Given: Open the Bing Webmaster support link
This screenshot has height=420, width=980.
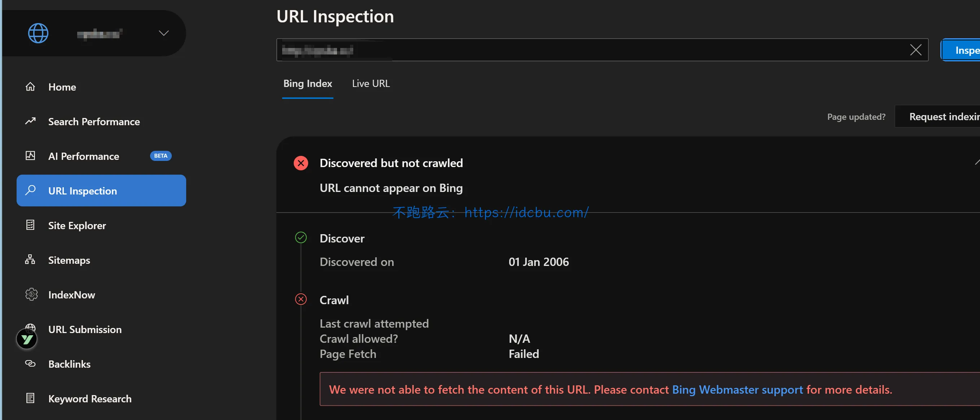Looking at the screenshot, I should pos(737,390).
